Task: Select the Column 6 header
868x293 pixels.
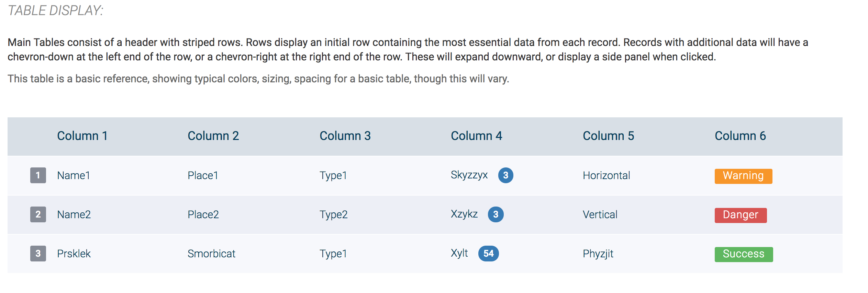Action: (x=740, y=136)
